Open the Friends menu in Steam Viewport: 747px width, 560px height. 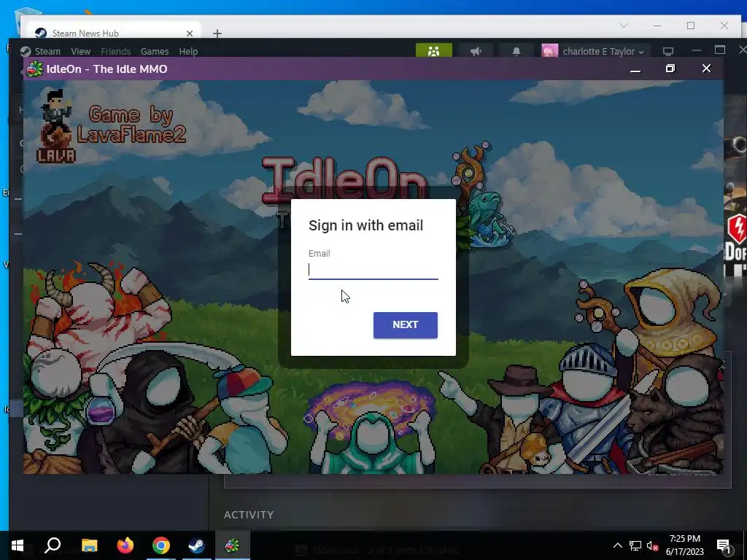coord(116,52)
